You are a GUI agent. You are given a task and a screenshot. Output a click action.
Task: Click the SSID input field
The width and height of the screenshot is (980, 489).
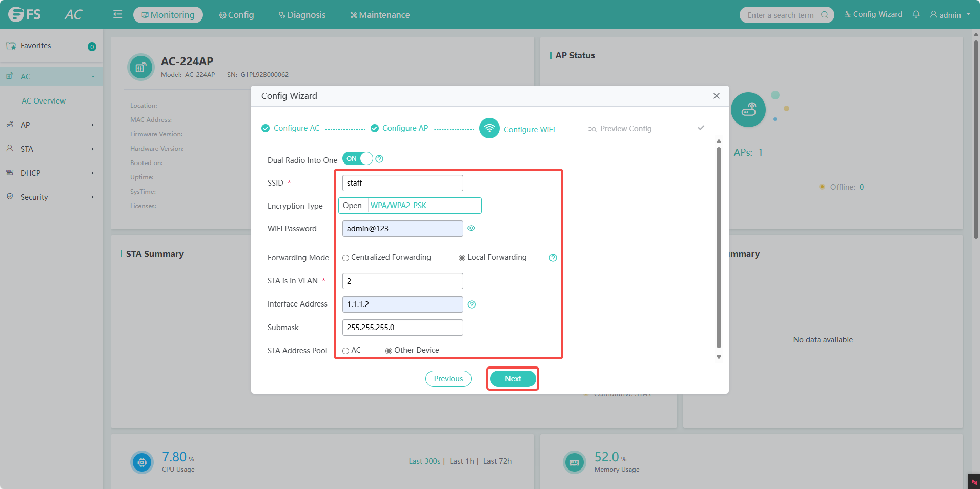403,183
